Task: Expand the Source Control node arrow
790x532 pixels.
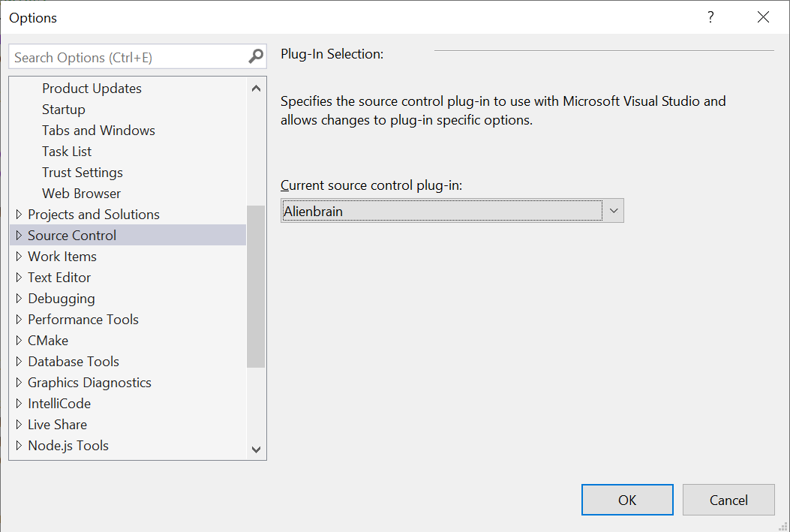Action: pos(19,236)
